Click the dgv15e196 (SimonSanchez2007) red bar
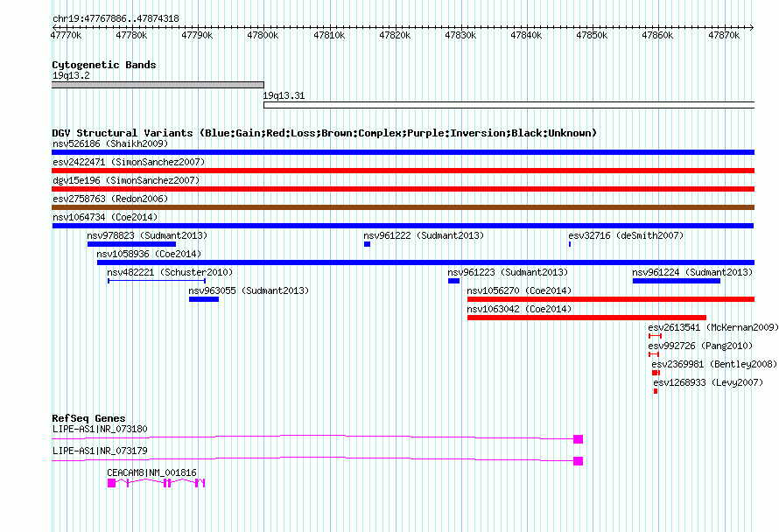 [403, 189]
